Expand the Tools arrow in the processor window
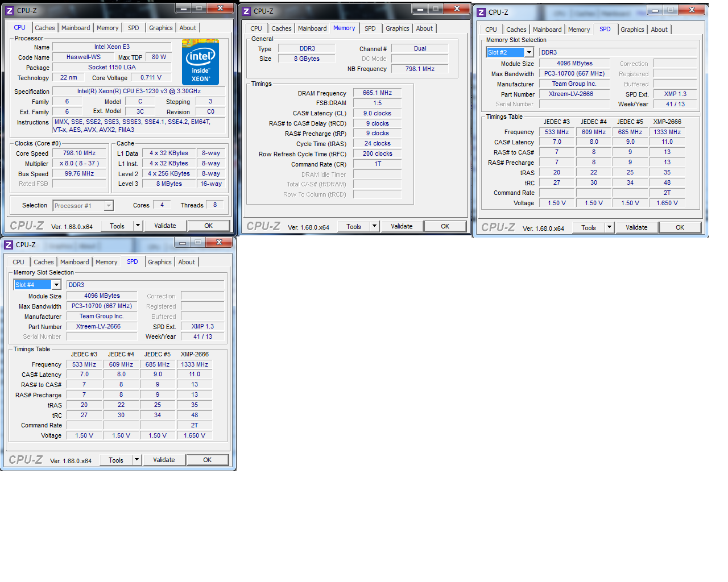728x582 pixels. [x=138, y=226]
